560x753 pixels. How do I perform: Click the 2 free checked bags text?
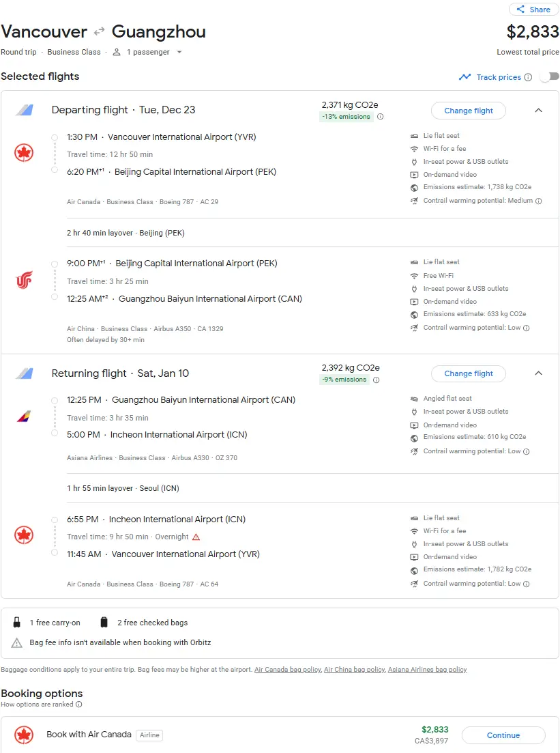click(153, 623)
